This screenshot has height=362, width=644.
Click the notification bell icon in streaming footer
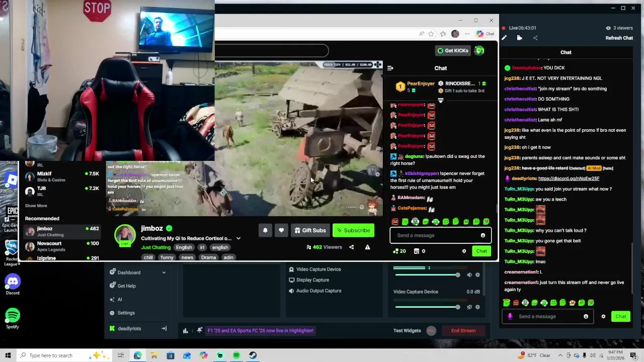coord(199,330)
